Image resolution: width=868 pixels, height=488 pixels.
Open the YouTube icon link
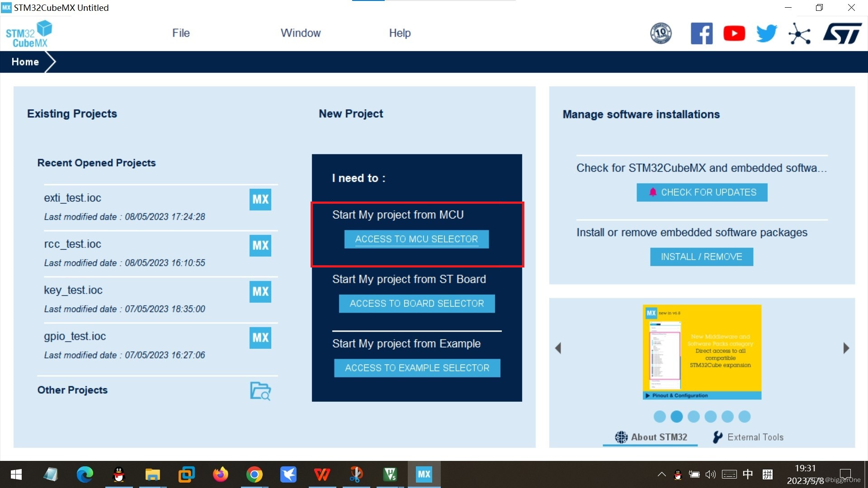click(734, 33)
